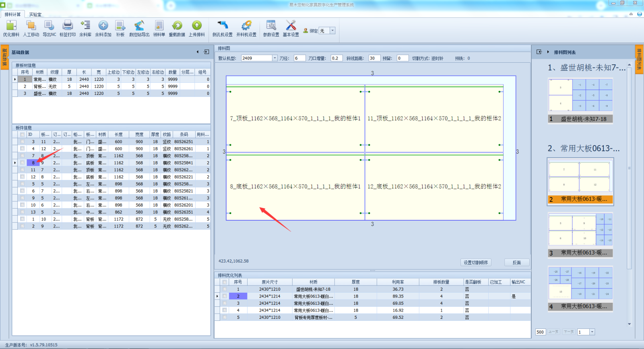The height and width of the screenshot is (349, 644).
Task: Click the 反面 button
Action: [x=517, y=263]
